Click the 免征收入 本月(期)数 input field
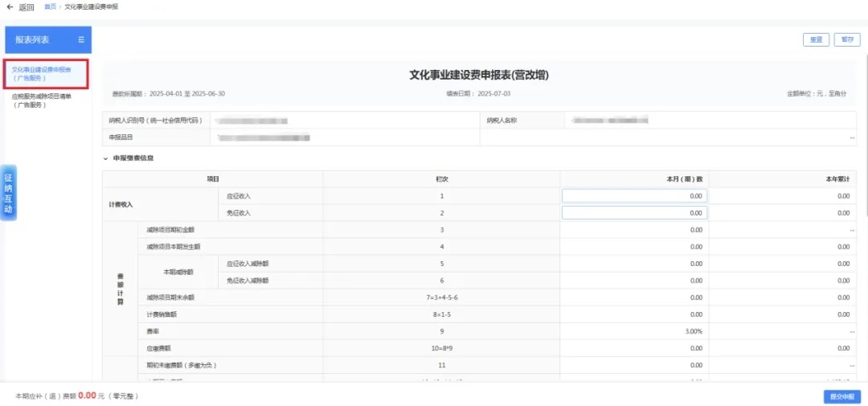Viewport: 868px width, 406px height. pyautogui.click(x=634, y=213)
